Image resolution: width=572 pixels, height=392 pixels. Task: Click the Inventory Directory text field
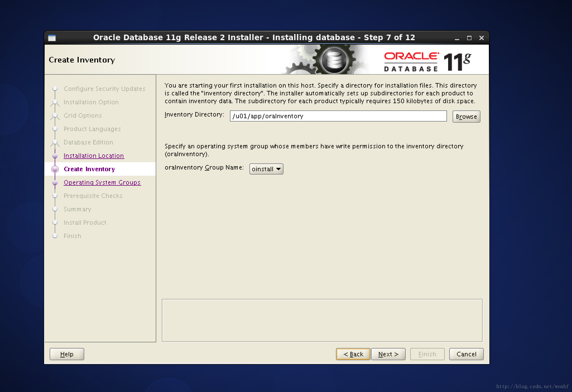coord(338,116)
